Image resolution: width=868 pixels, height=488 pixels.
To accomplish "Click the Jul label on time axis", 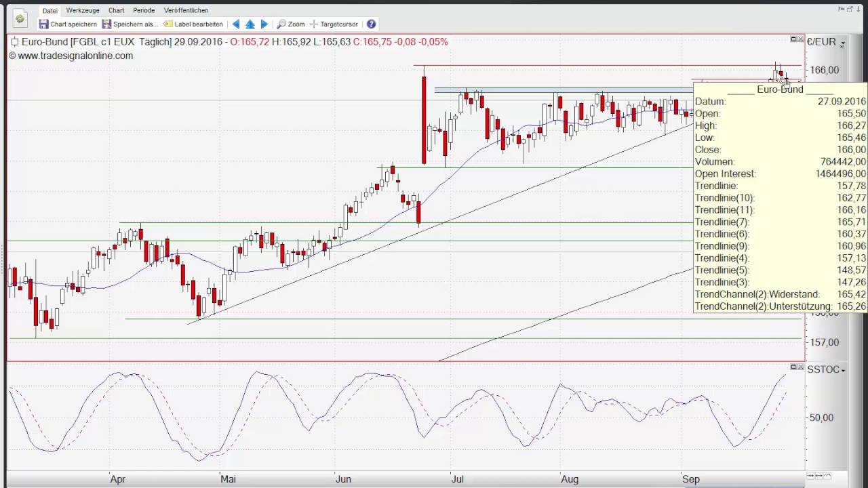I will point(458,479).
